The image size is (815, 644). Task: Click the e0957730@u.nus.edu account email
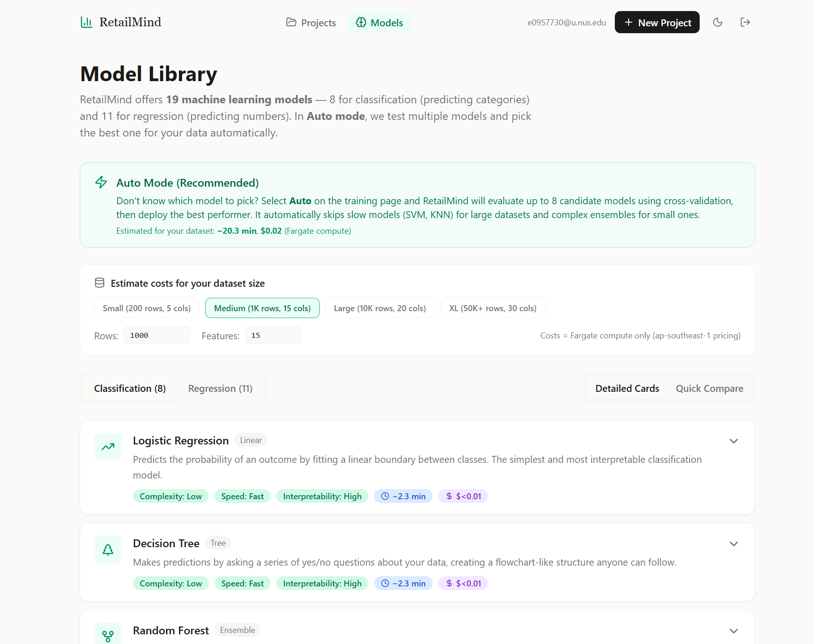tap(566, 22)
